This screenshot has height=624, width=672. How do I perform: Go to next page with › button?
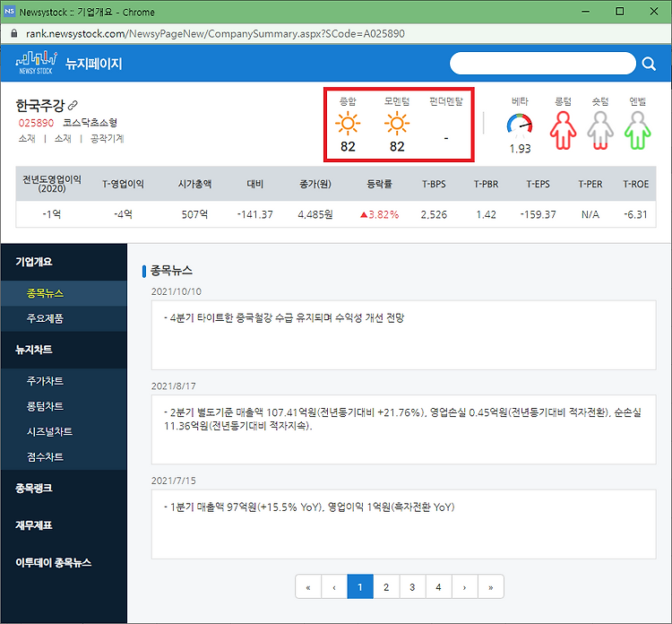(464, 586)
